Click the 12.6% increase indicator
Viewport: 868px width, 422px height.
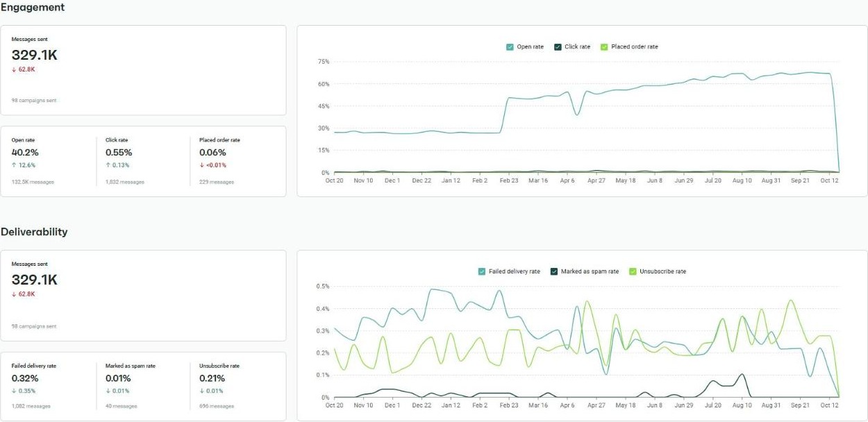coord(24,165)
